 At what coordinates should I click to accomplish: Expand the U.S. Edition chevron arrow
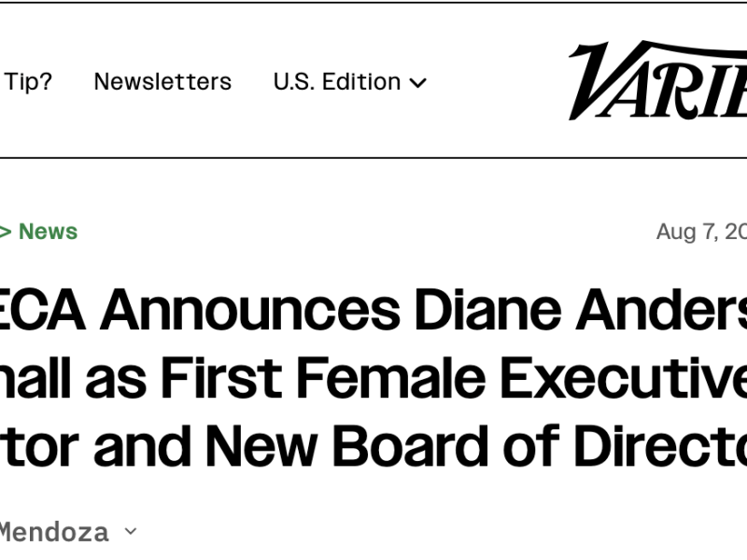coord(418,82)
